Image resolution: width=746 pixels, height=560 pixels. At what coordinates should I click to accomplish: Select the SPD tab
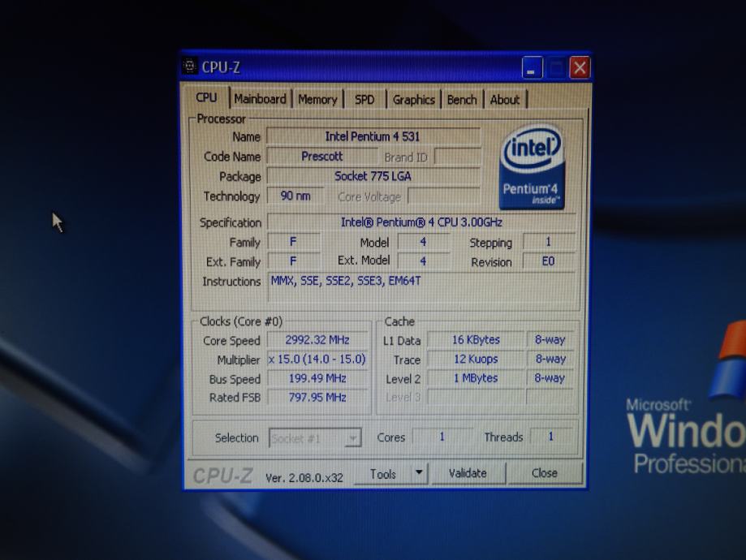click(364, 100)
